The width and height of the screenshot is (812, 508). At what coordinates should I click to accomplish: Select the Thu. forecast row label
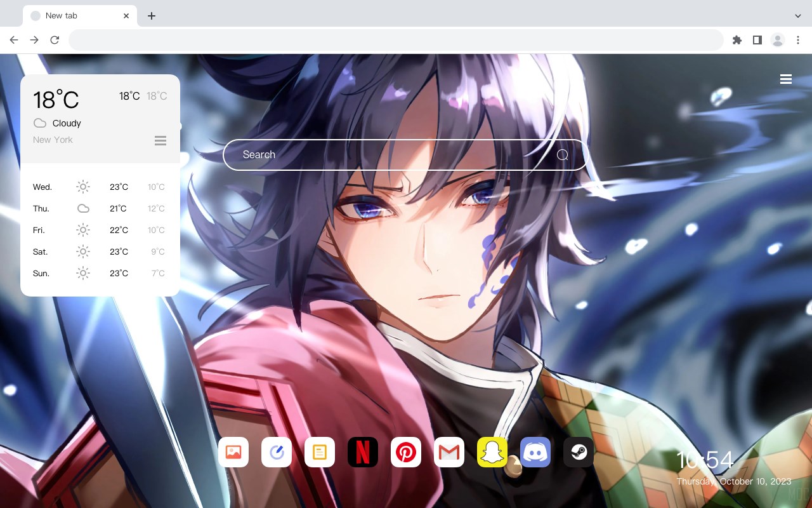(41, 209)
